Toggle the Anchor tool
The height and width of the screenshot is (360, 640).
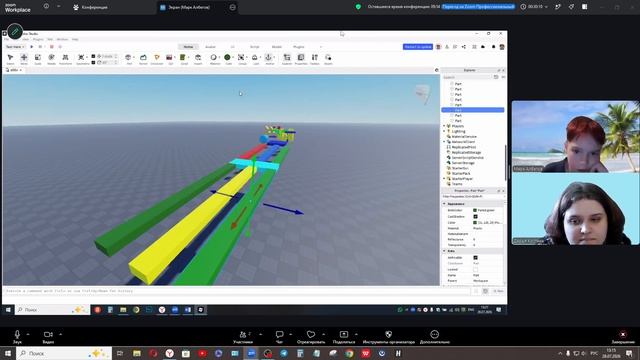pos(269,59)
